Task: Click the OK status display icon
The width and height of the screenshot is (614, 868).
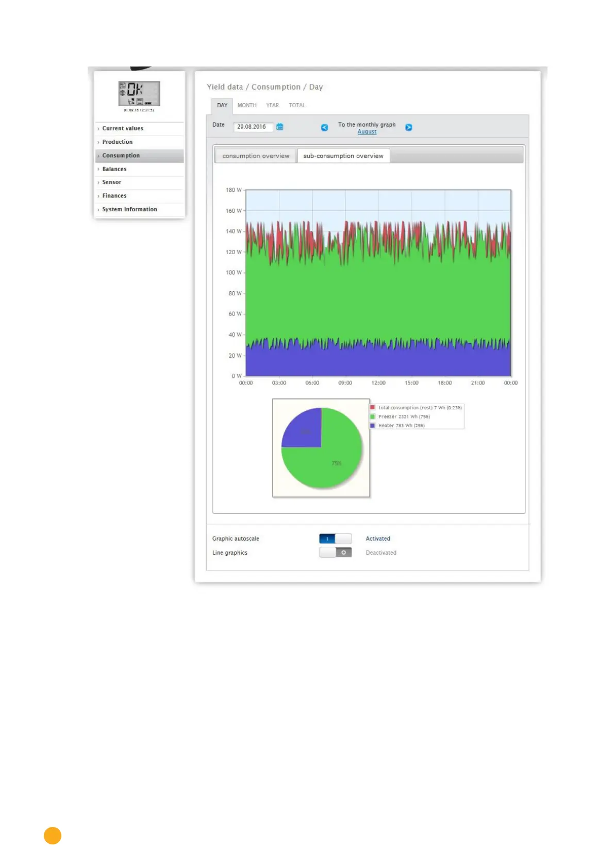Action: pyautogui.click(x=139, y=94)
